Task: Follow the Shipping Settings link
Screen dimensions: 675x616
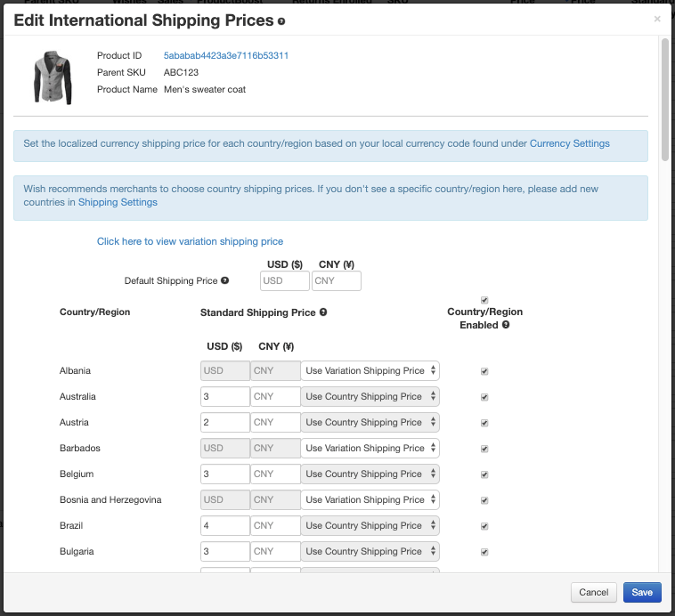Action: click(x=118, y=202)
